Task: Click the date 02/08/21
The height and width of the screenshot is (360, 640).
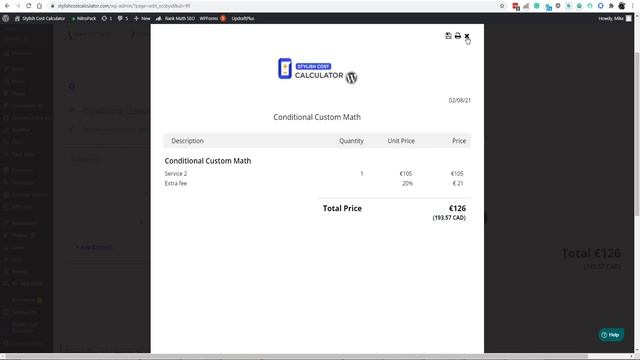Action: (460, 100)
